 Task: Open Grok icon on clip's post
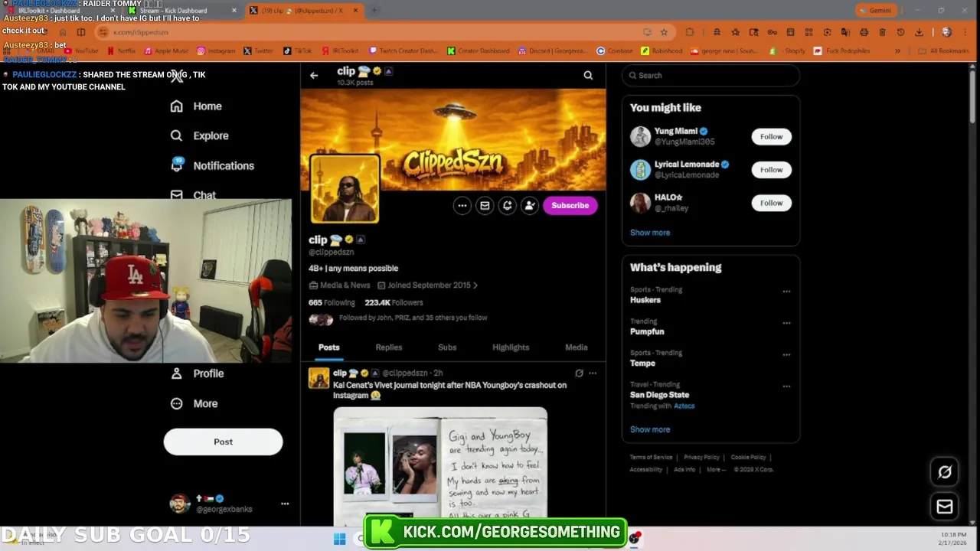(x=579, y=373)
